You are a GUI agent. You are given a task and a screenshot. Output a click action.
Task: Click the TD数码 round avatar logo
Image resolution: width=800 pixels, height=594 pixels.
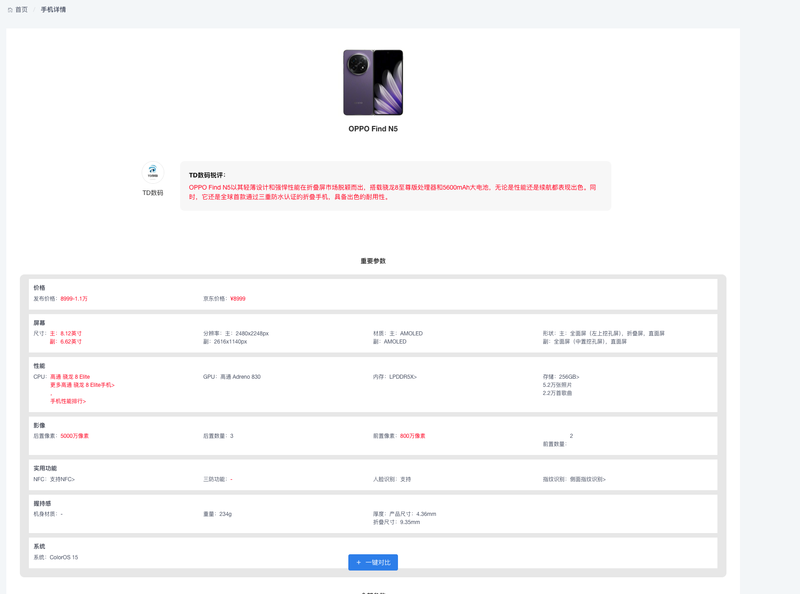click(x=153, y=172)
